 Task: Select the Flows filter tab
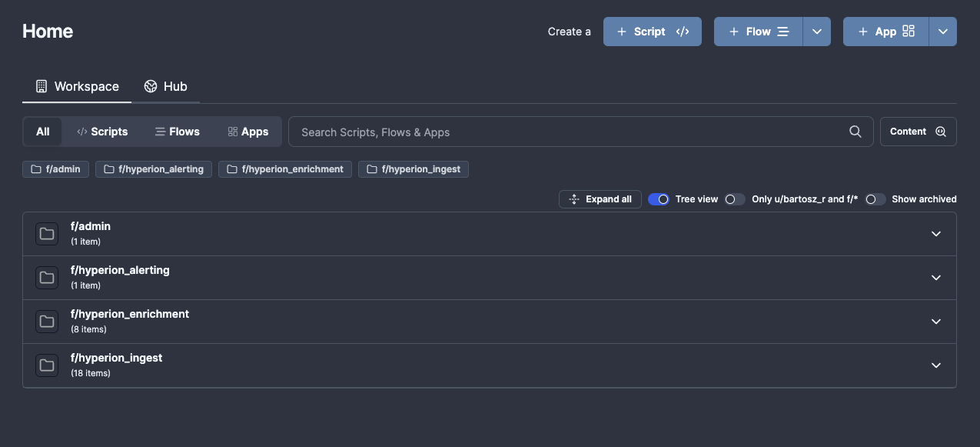(177, 132)
